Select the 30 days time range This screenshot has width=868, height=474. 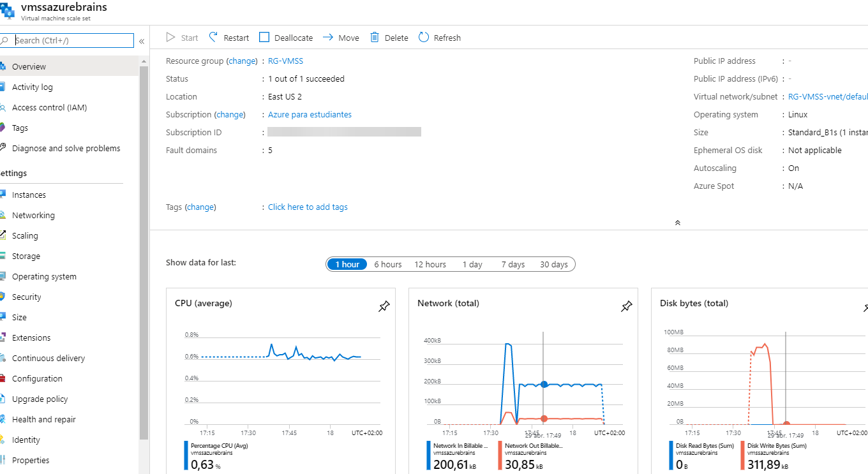pyautogui.click(x=554, y=264)
